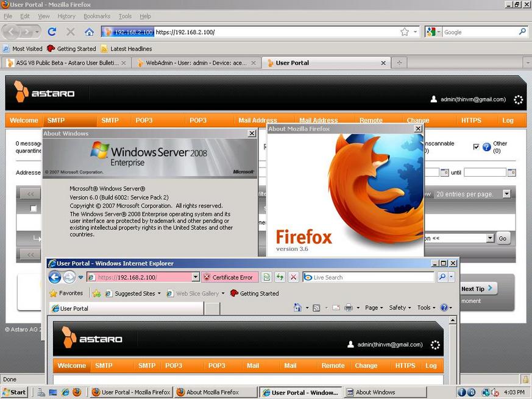Tick the select-all checkbox in the table header

click(x=34, y=208)
